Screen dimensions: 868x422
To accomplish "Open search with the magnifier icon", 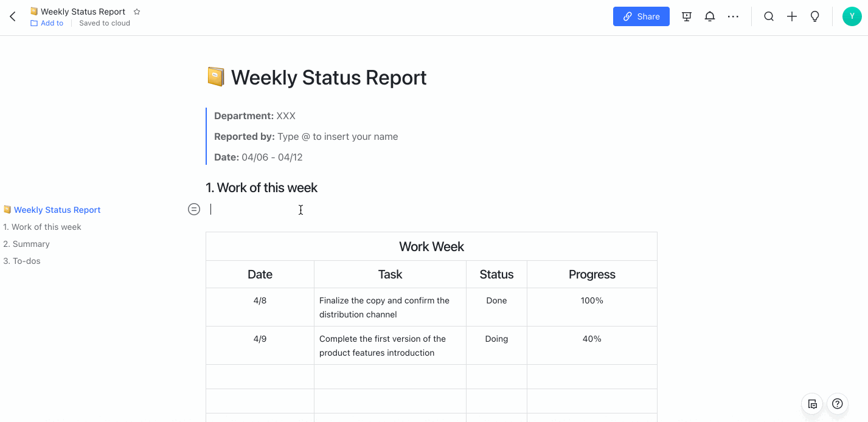I will tap(768, 16).
